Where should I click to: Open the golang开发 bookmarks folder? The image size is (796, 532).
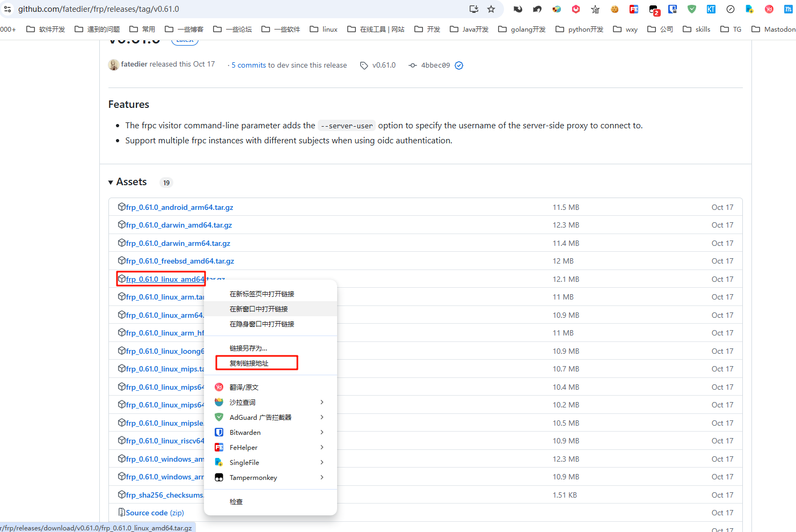tap(522, 29)
